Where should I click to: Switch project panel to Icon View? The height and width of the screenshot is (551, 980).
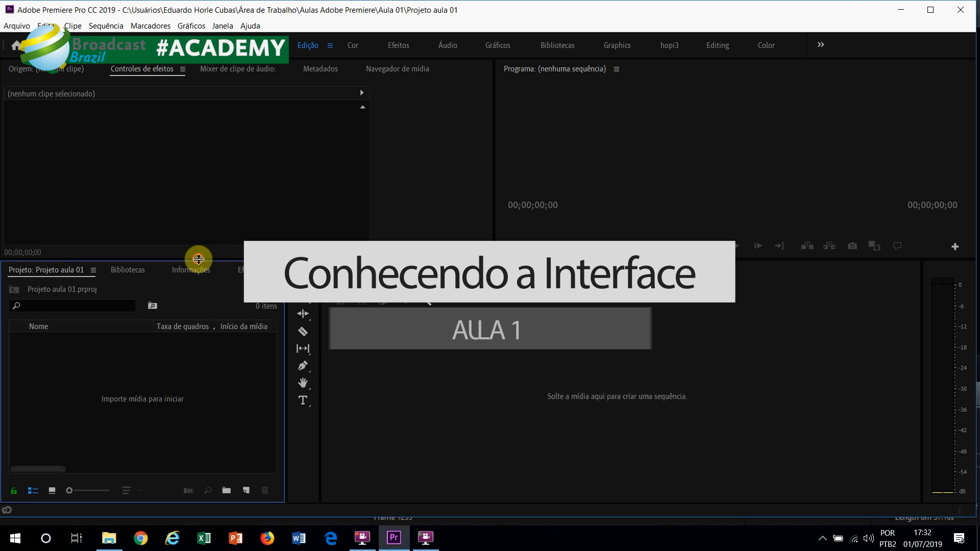tap(52, 491)
